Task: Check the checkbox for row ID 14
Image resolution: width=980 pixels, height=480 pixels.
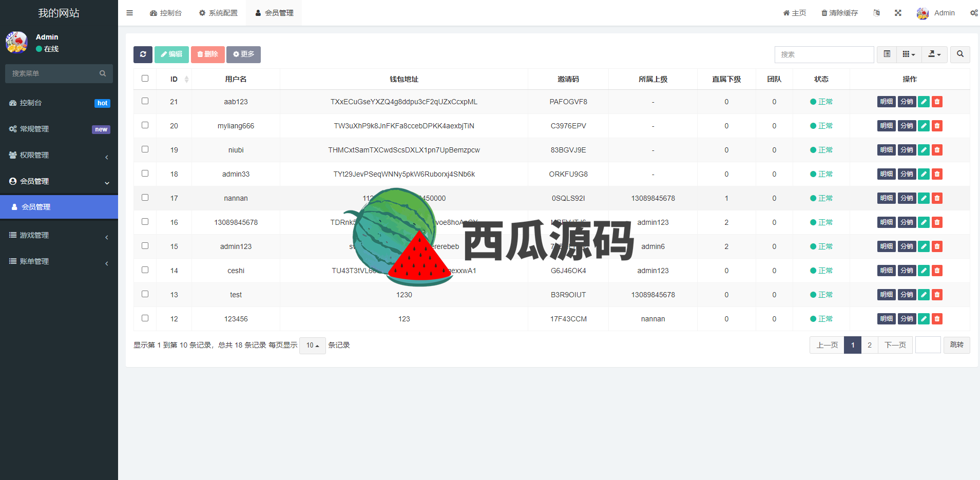Action: click(145, 270)
